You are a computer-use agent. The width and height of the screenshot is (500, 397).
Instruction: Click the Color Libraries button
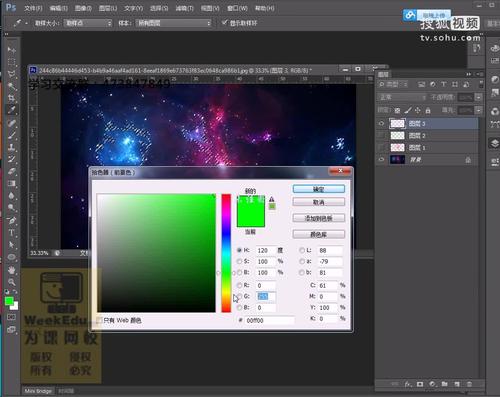[319, 234]
